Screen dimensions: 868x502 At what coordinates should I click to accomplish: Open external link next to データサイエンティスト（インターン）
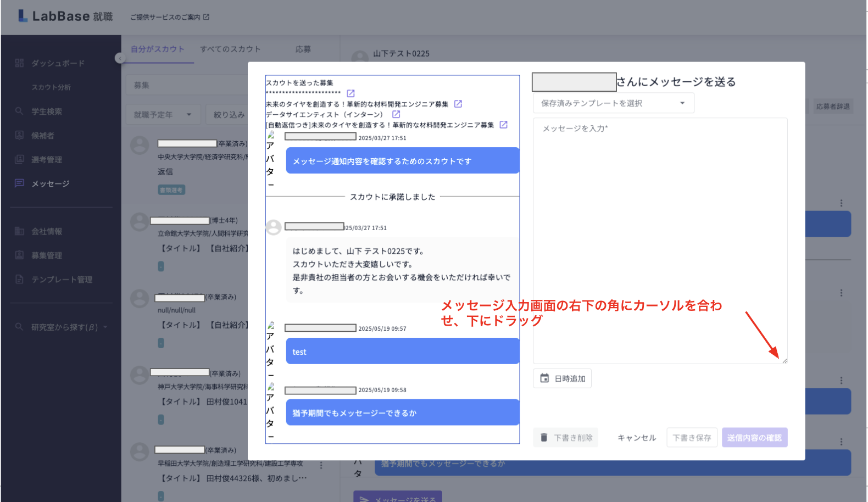(x=396, y=114)
